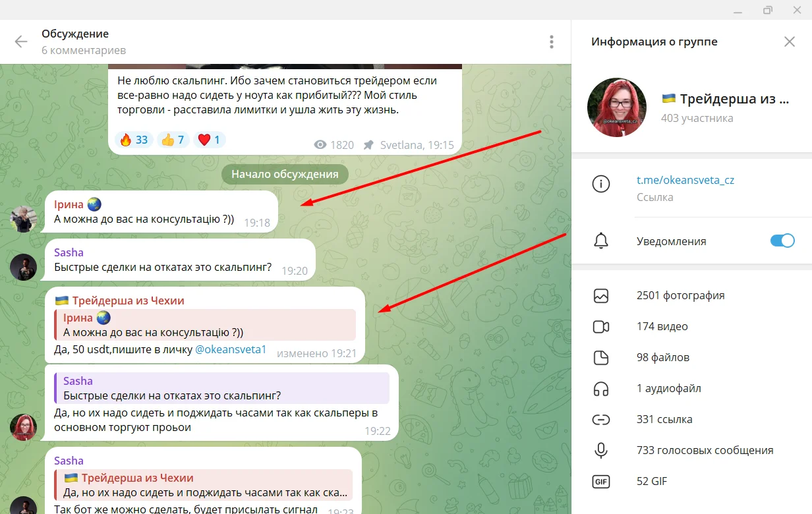Open the group avatar photo
The width and height of the screenshot is (812, 514).
point(617,107)
